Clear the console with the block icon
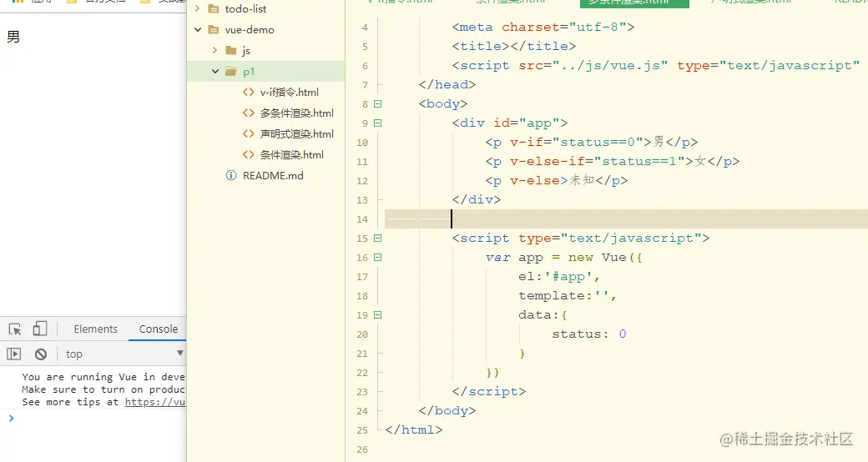 coord(40,354)
